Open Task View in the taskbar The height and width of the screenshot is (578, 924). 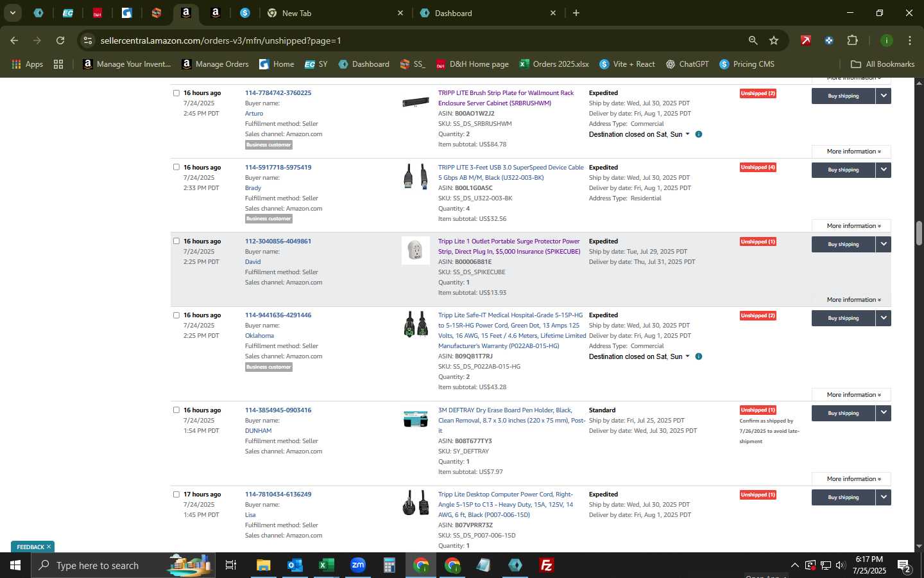tap(231, 565)
